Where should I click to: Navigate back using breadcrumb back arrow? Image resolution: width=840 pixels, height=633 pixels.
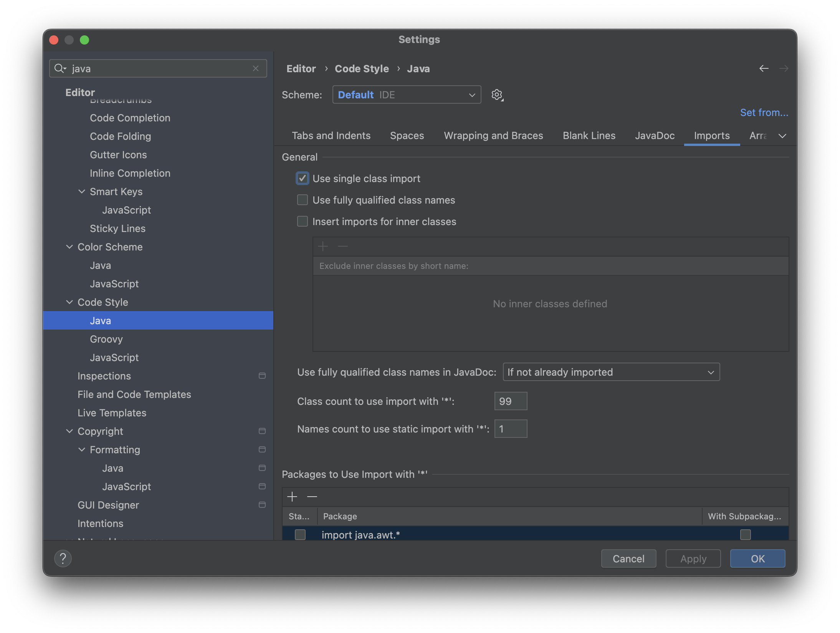coord(764,68)
